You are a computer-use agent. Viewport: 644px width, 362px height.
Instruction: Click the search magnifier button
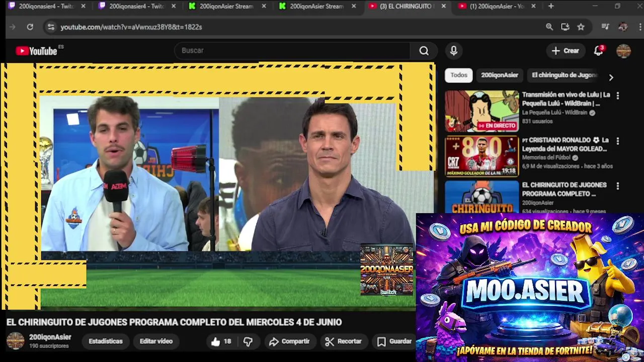(x=424, y=51)
